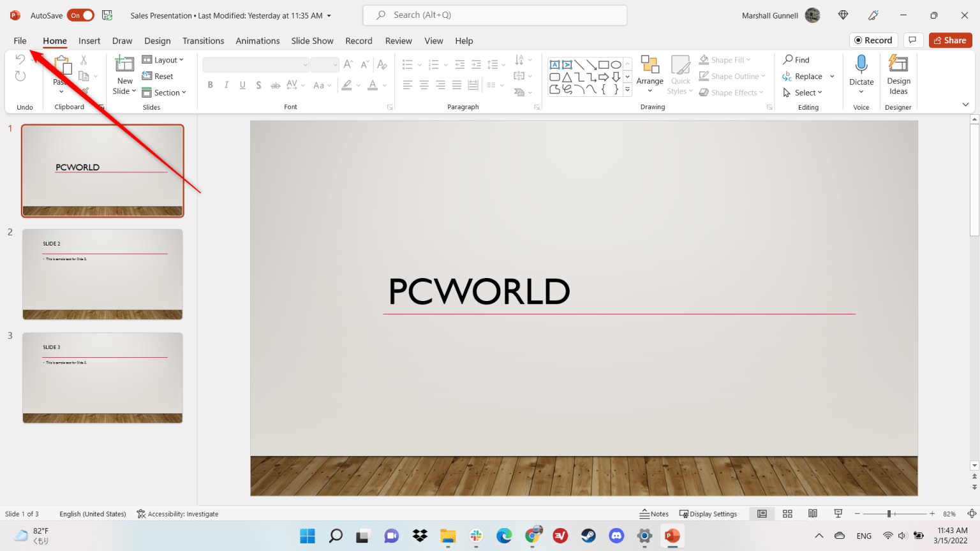Toggle AutoSave off
Image resolution: width=980 pixels, height=551 pixels.
click(x=80, y=15)
